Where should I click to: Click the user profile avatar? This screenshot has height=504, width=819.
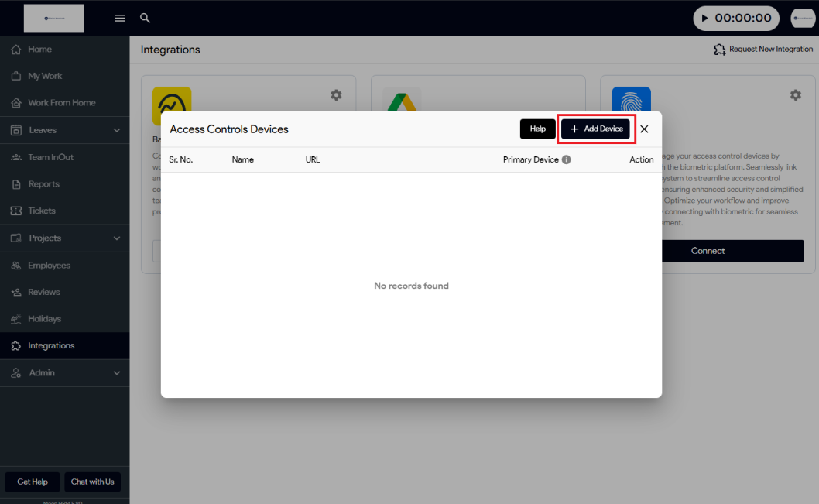(802, 18)
